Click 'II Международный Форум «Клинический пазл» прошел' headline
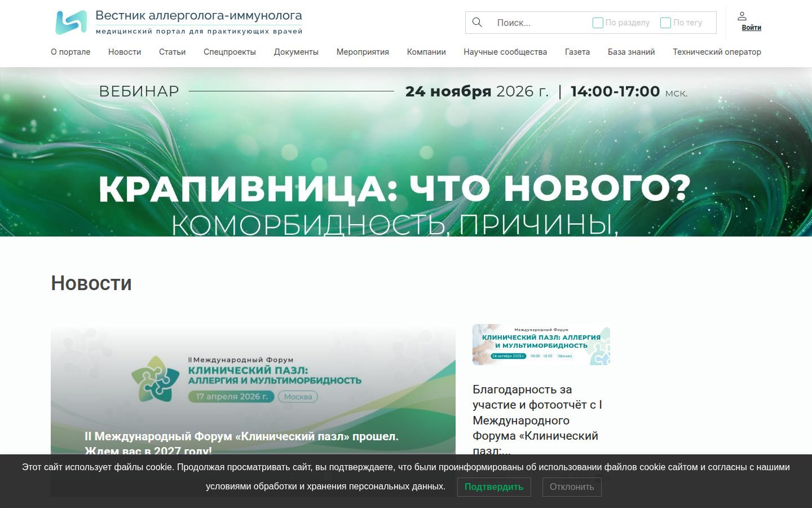 click(x=241, y=443)
